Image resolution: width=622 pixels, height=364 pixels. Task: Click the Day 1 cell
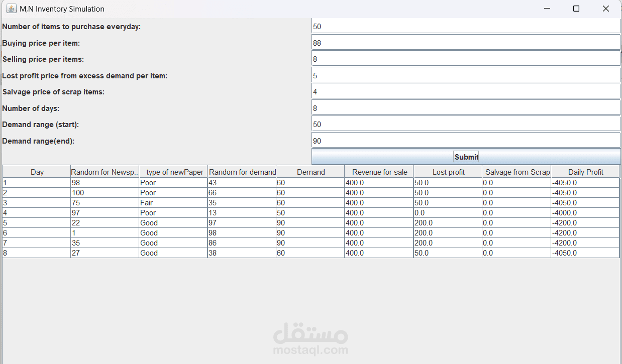coord(37,183)
